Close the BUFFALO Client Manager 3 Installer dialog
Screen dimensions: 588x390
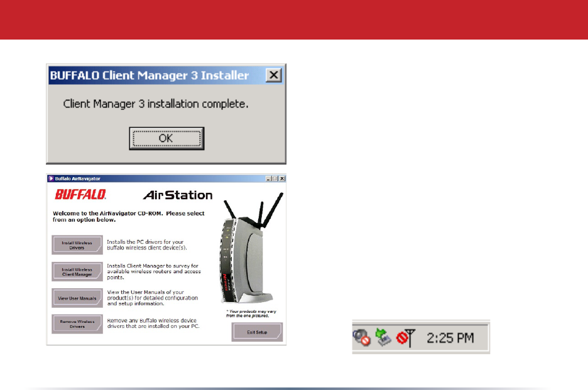[x=274, y=75]
